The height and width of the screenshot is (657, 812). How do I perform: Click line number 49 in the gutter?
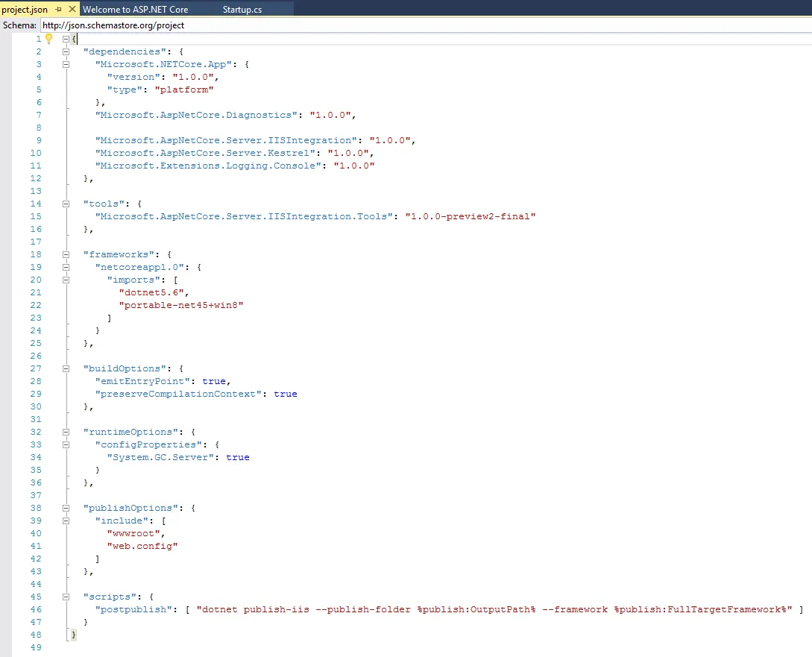click(x=36, y=648)
